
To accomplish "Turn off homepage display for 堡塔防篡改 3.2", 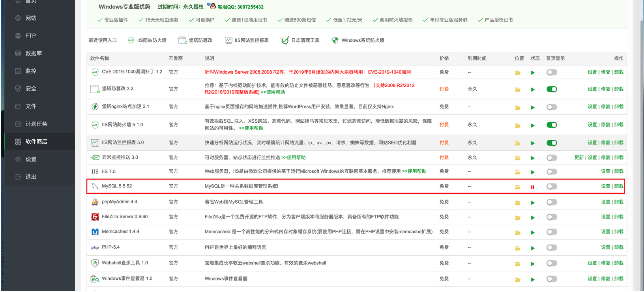I will pyautogui.click(x=552, y=89).
